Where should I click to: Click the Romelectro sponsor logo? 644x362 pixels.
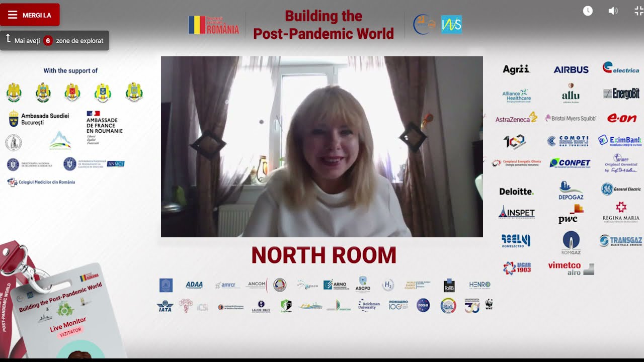tap(516, 241)
